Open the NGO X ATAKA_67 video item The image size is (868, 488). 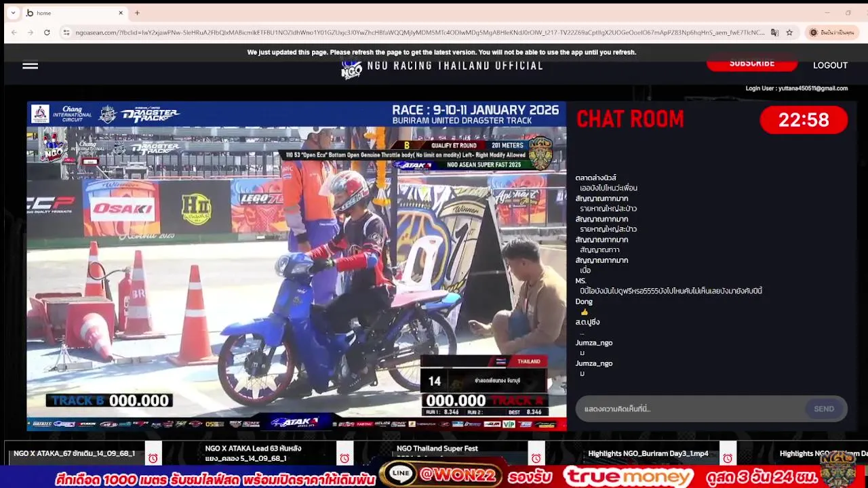(x=74, y=453)
